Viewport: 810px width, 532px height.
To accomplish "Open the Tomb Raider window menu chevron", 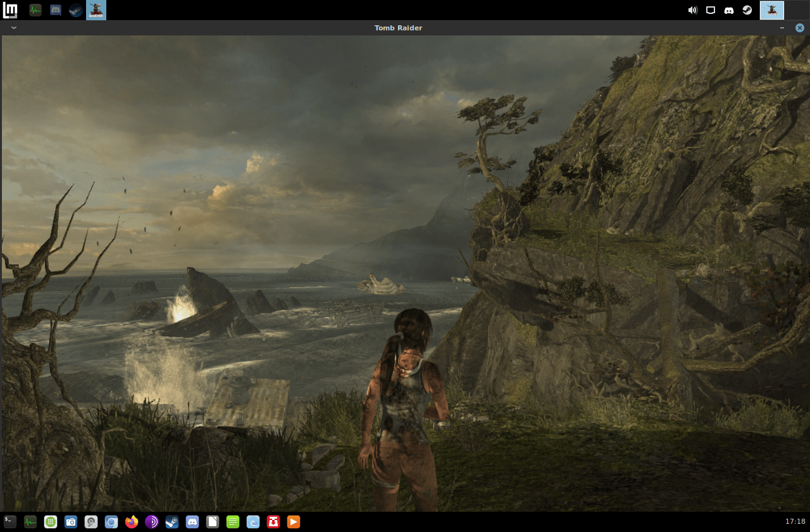I will coord(14,28).
